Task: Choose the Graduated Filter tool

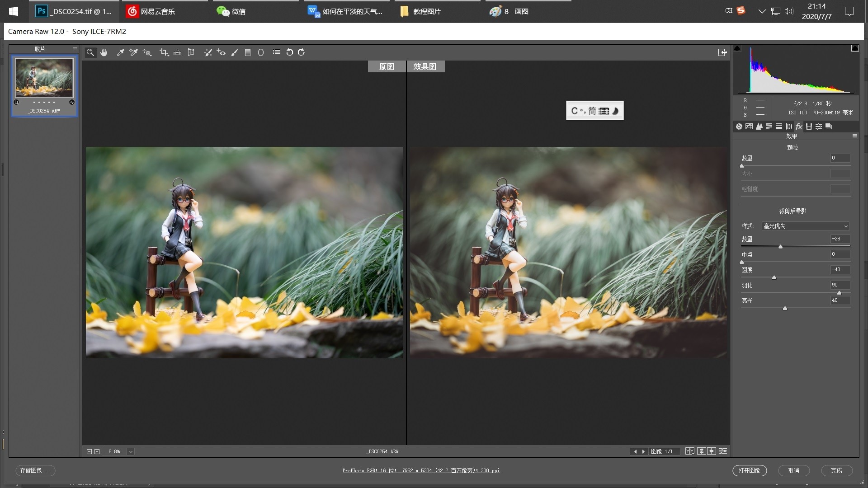Action: click(248, 52)
